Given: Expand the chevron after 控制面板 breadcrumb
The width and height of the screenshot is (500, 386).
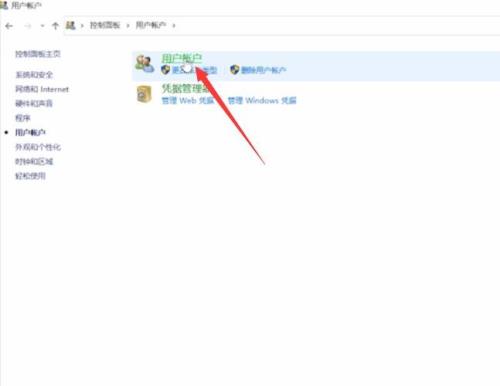Looking at the screenshot, I should (x=128, y=25).
